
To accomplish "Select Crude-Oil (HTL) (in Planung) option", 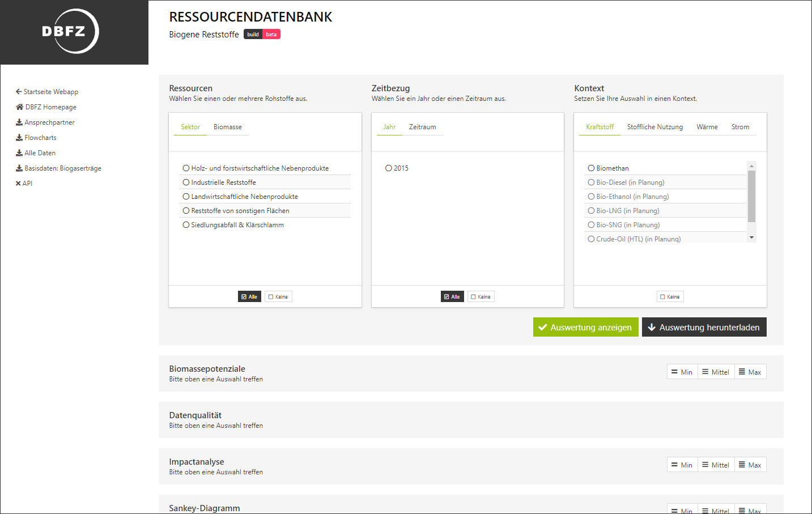I will click(665, 239).
